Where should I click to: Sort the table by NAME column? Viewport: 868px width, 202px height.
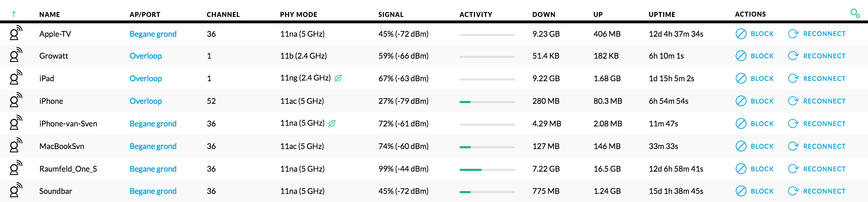pos(50,14)
